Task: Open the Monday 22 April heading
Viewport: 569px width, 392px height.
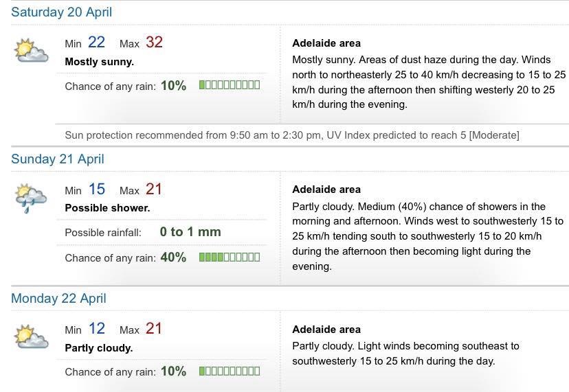Action: pos(58,299)
